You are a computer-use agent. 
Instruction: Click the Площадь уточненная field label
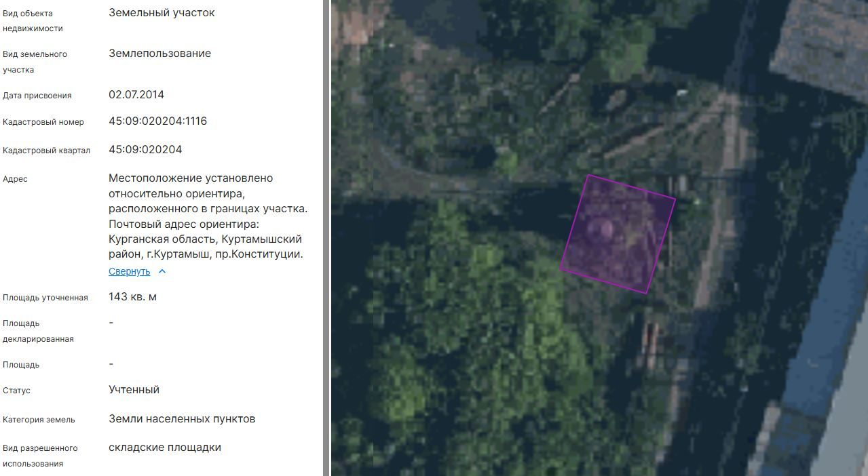click(45, 298)
